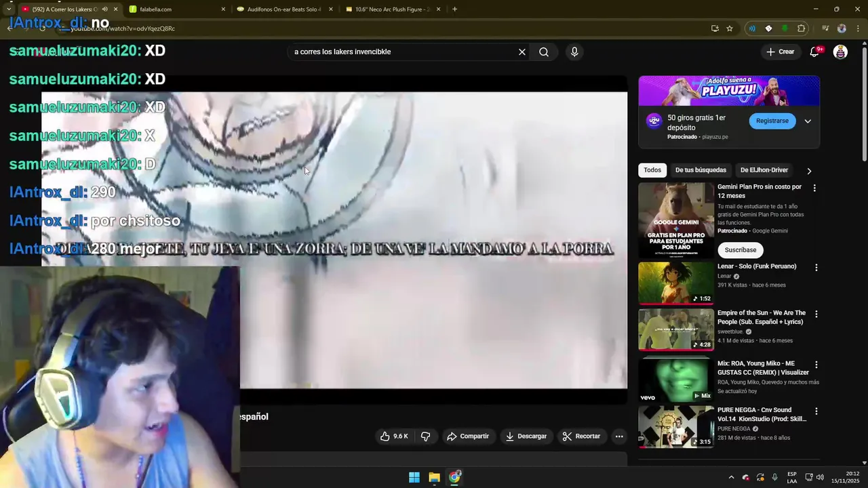
Task: Open Chrome profile avatar
Action: coord(842,28)
